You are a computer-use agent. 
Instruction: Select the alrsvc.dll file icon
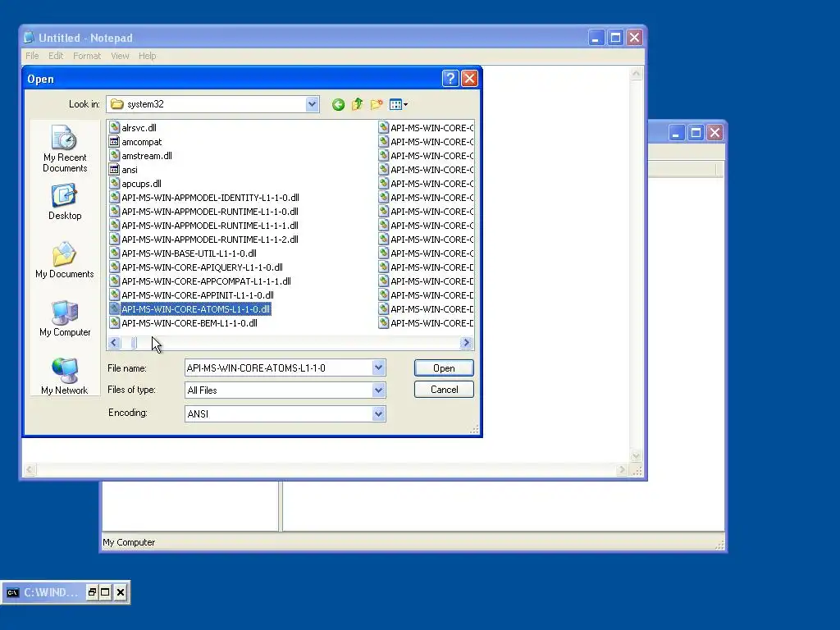coord(114,127)
